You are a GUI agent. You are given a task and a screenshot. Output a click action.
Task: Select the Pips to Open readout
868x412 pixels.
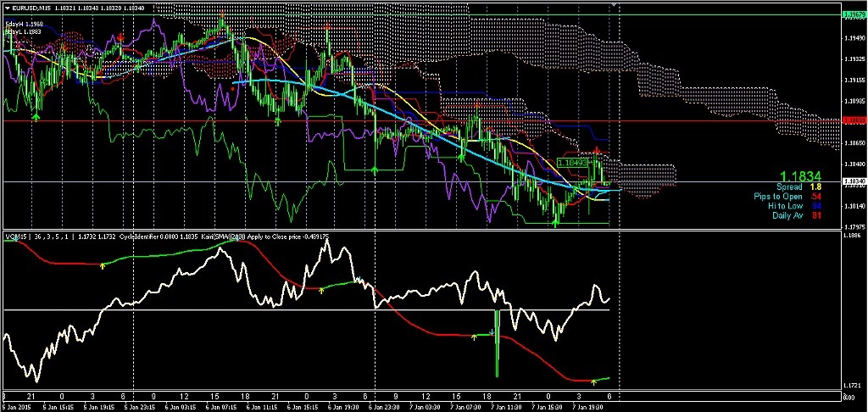(x=786, y=197)
